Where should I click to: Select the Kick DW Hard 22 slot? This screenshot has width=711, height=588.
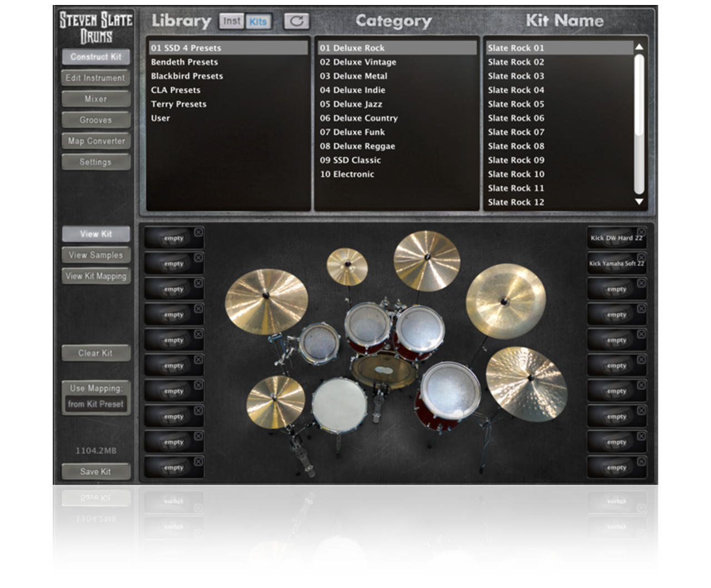tap(615, 238)
